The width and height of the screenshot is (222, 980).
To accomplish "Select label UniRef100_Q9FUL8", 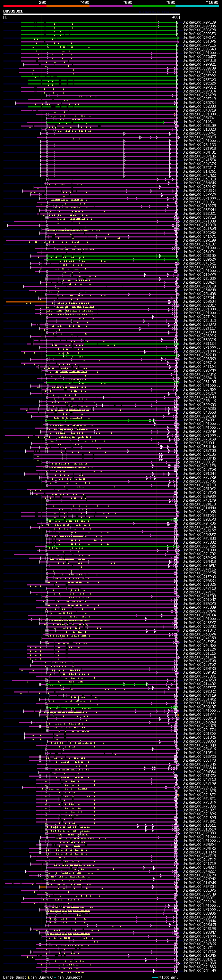I will [x=199, y=60].
